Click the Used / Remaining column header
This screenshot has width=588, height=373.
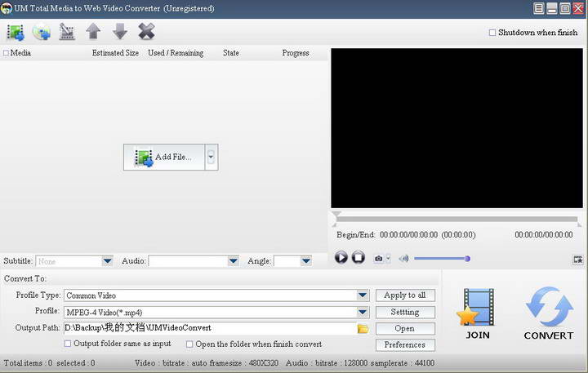[176, 53]
